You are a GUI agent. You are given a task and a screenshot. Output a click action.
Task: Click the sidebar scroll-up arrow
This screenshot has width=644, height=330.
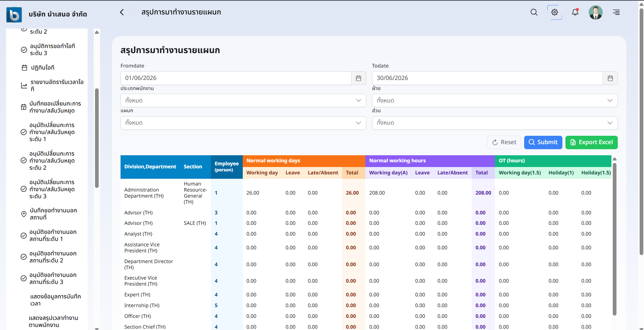97,32
